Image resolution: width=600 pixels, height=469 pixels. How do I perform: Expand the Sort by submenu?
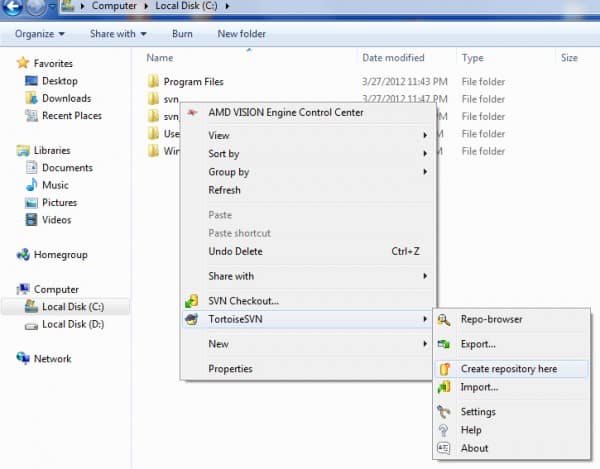pyautogui.click(x=223, y=154)
